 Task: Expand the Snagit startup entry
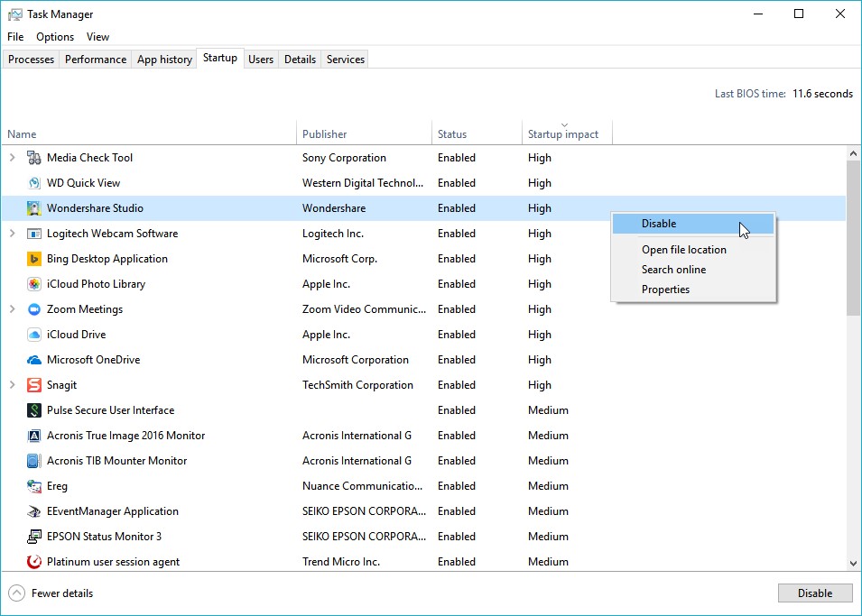pyautogui.click(x=13, y=385)
